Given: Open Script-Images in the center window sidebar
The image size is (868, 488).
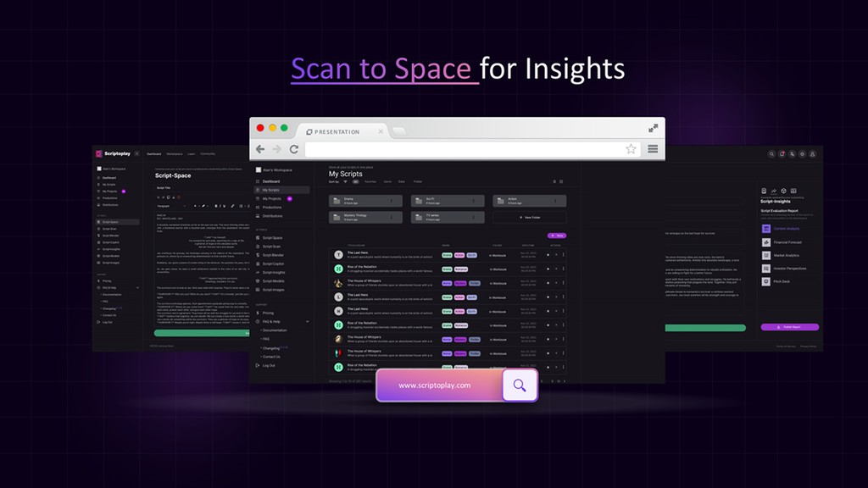Looking at the screenshot, I should (274, 290).
